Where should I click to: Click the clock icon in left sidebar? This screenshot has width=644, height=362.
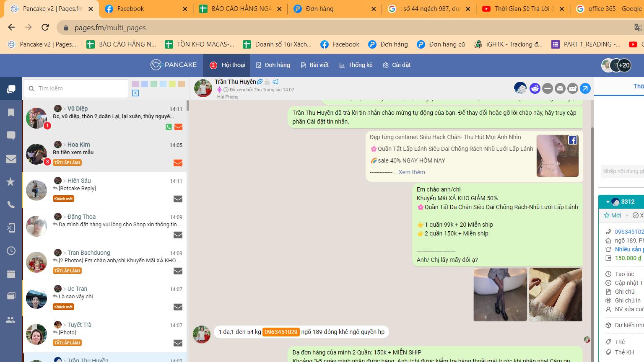point(11,251)
